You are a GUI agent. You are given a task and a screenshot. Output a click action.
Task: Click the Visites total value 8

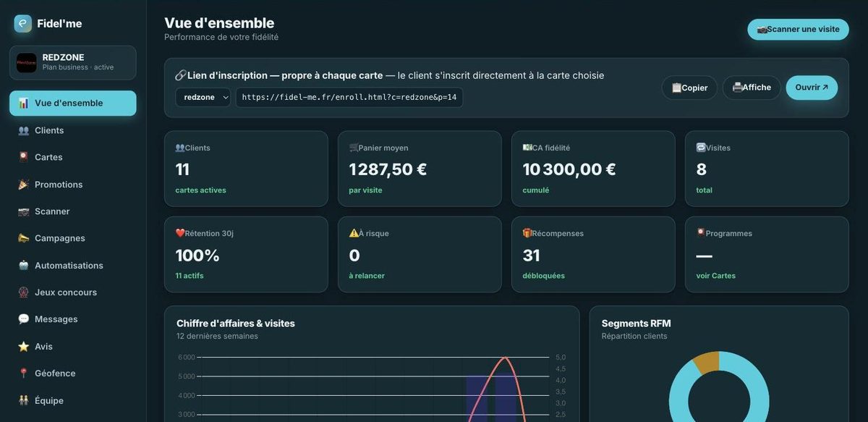click(702, 169)
